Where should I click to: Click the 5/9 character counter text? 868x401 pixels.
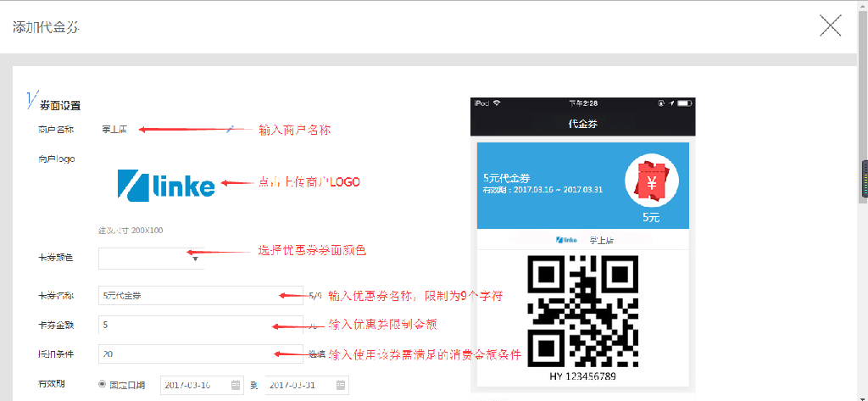click(315, 296)
